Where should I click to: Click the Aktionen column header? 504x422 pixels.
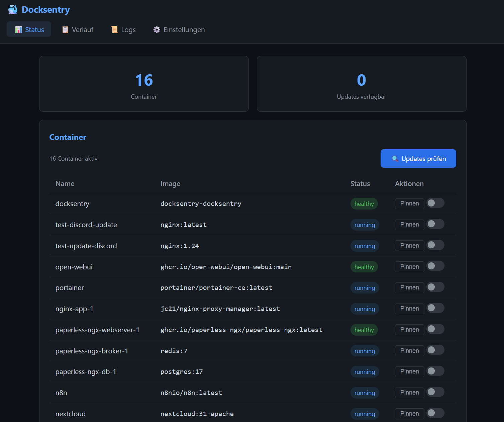pyautogui.click(x=409, y=184)
